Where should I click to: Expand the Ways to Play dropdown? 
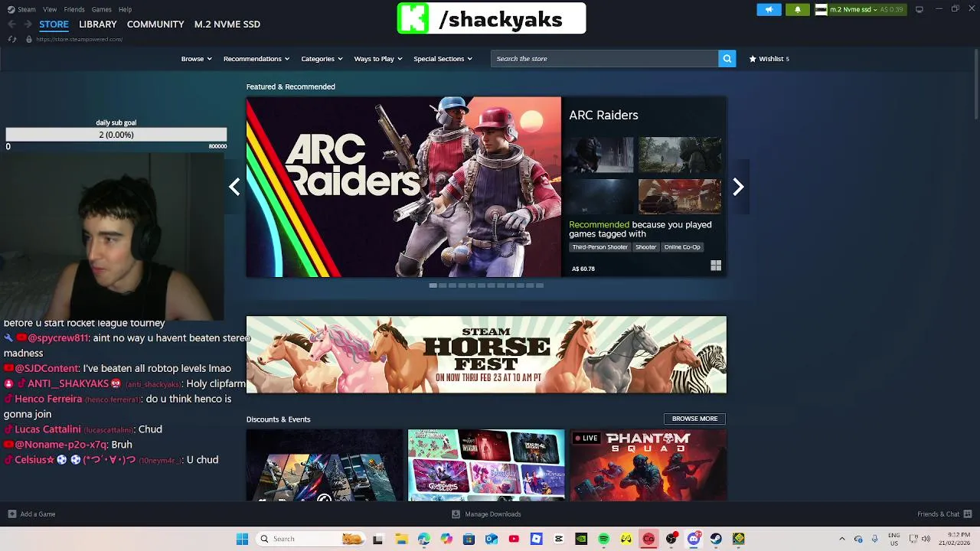coord(378,58)
